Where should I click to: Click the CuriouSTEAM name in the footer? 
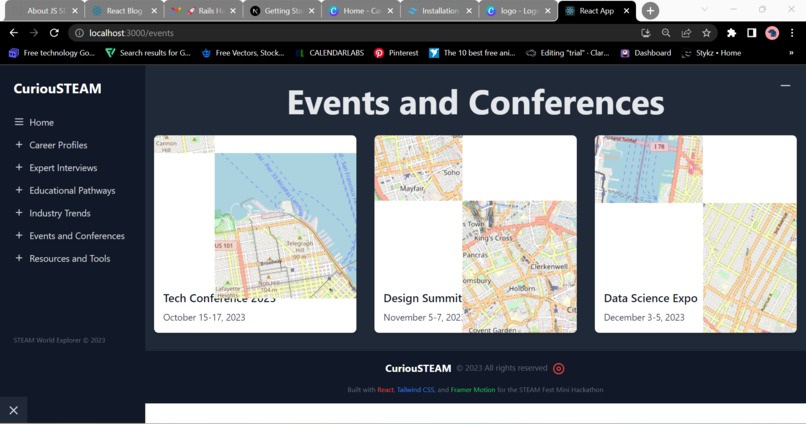coord(418,368)
